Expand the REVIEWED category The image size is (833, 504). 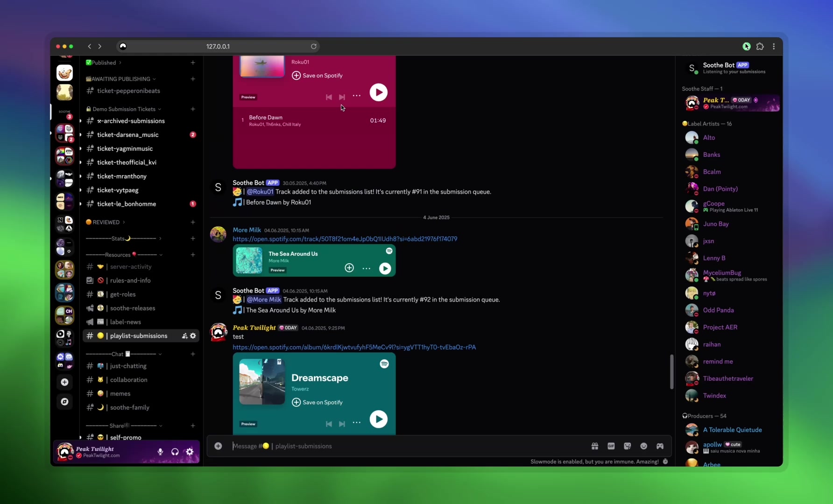106,222
